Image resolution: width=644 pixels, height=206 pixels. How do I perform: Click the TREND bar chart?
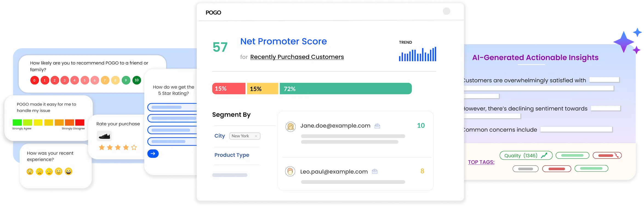[418, 54]
